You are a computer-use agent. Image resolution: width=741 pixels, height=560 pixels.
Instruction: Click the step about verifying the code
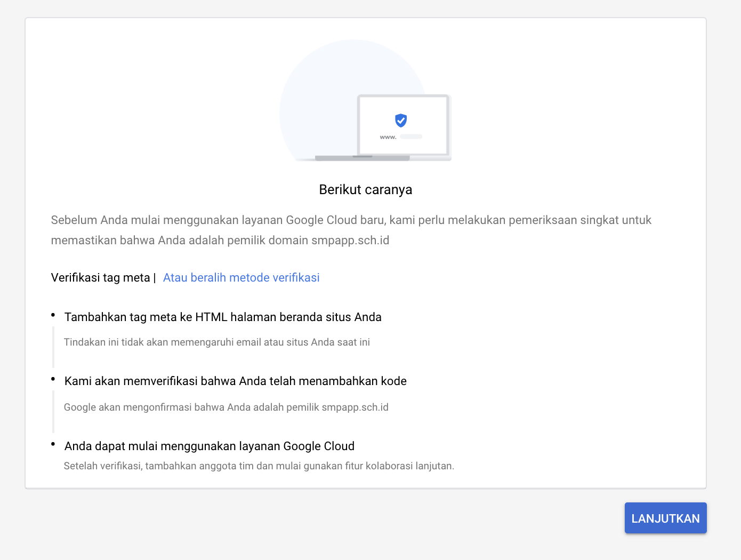tap(235, 381)
